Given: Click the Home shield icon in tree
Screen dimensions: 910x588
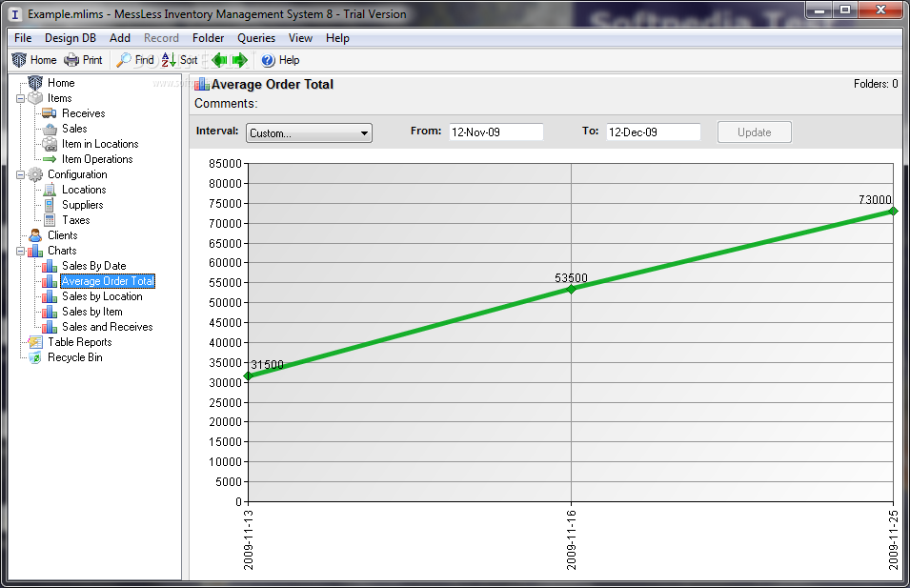Looking at the screenshot, I should [x=35, y=83].
